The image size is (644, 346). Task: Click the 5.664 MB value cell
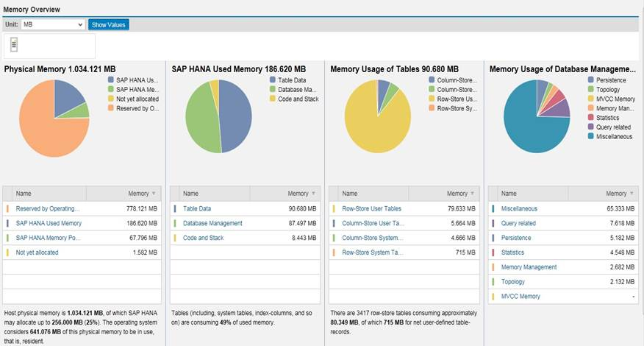tap(463, 223)
